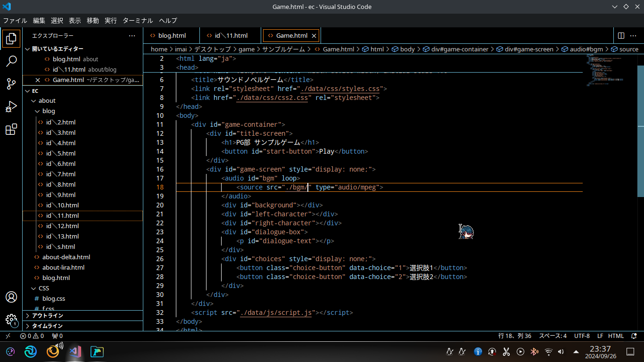Close the Game.html editor tab
The width and height of the screenshot is (644, 362).
[314, 36]
